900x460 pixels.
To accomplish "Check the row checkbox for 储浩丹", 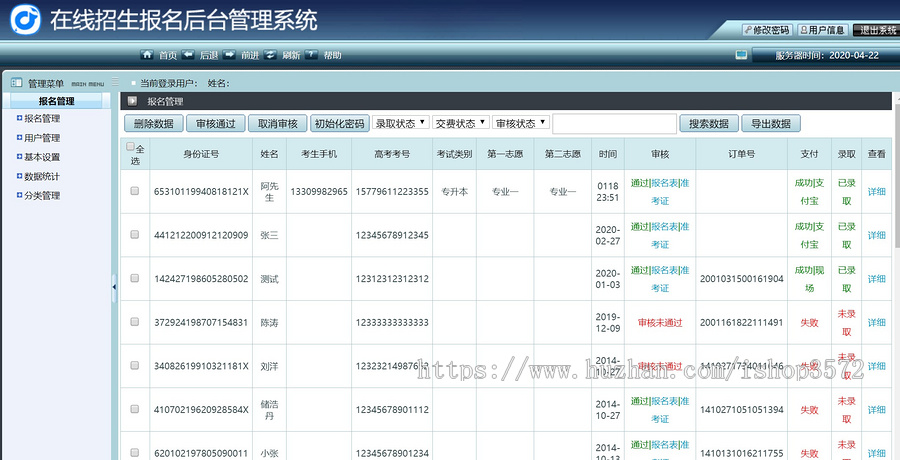I will 135,409.
